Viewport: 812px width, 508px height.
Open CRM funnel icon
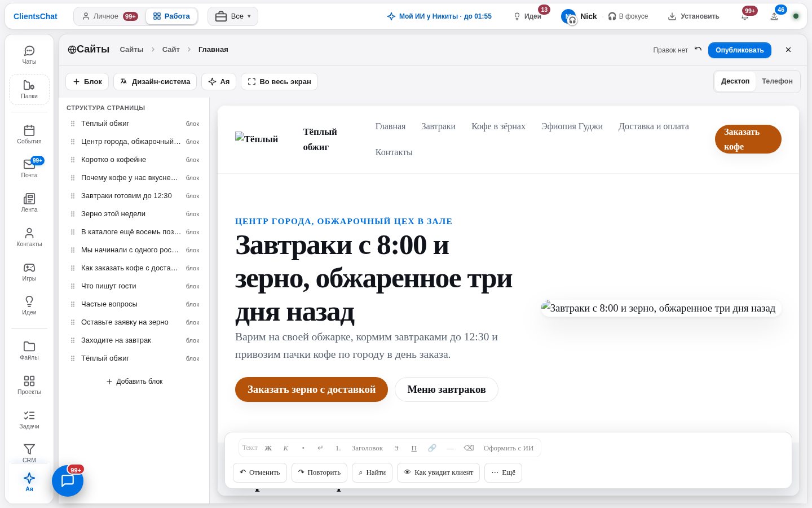tap(29, 453)
